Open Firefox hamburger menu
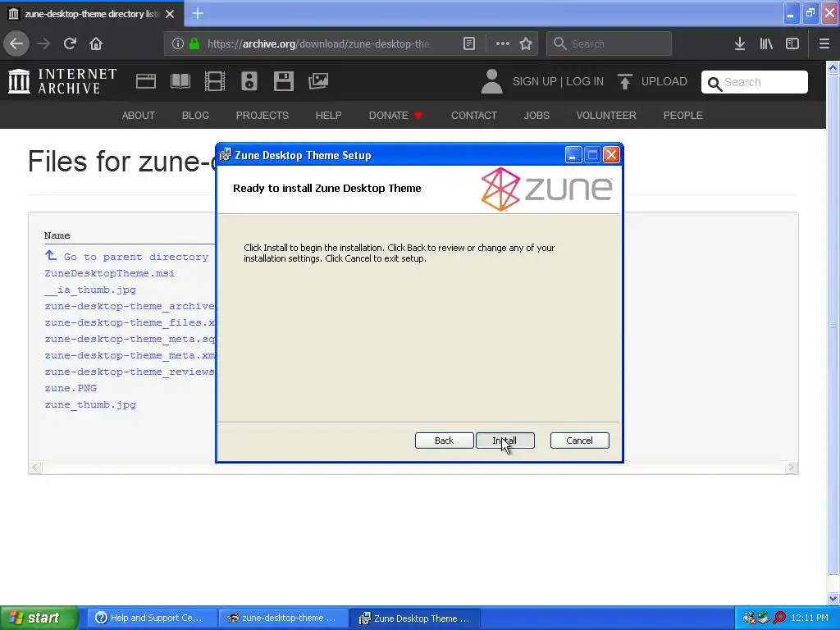 click(824, 44)
